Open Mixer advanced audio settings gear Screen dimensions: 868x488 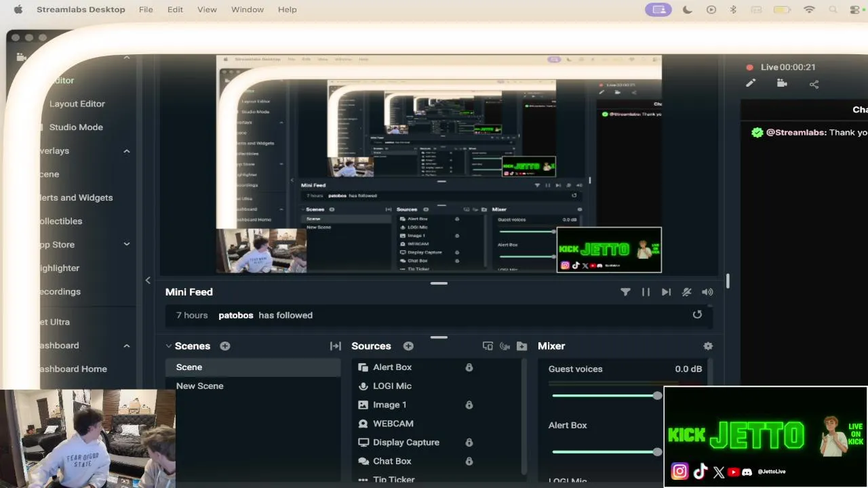pos(708,346)
